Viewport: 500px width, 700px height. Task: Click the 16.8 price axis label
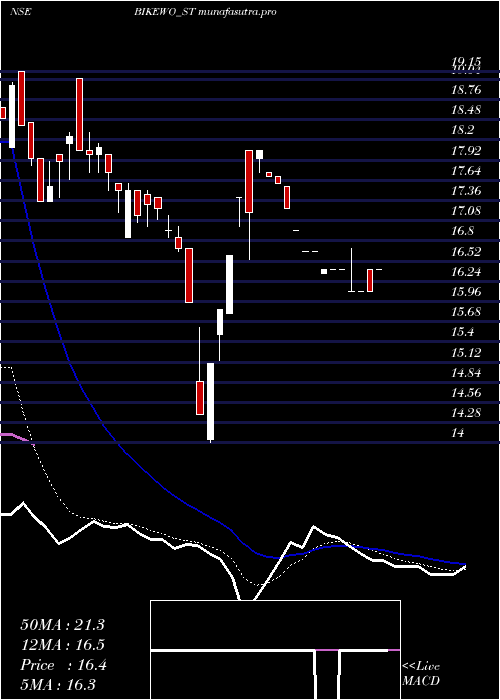[x=462, y=231]
